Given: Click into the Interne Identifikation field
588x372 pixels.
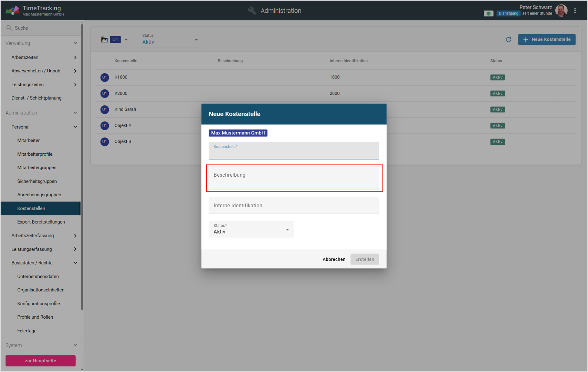Looking at the screenshot, I should [294, 206].
